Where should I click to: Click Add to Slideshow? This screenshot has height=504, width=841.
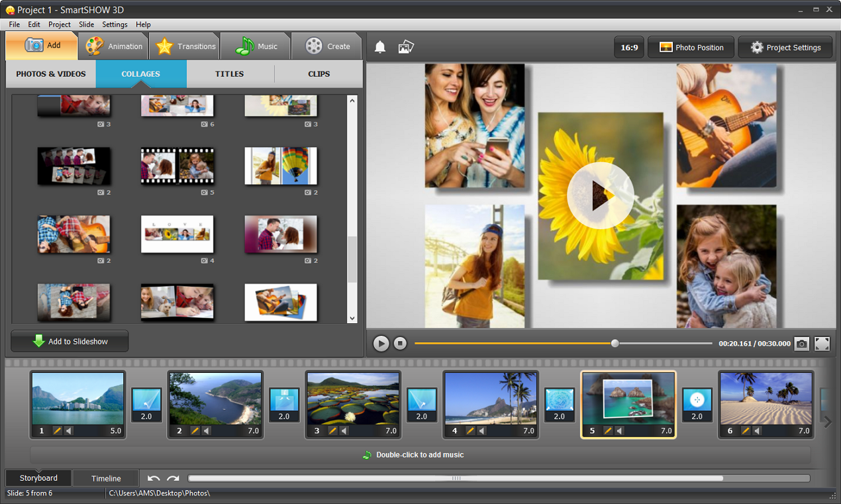[x=69, y=341]
